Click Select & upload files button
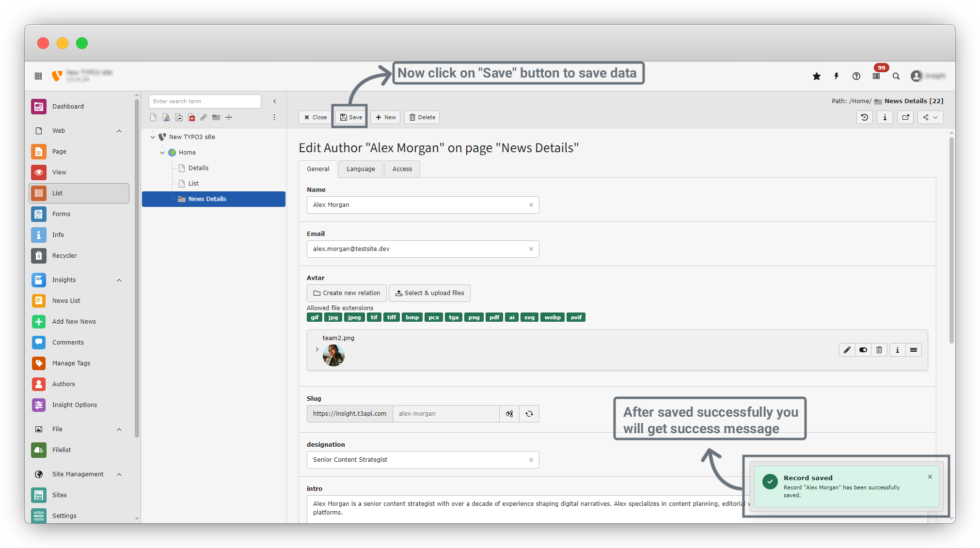 click(429, 293)
